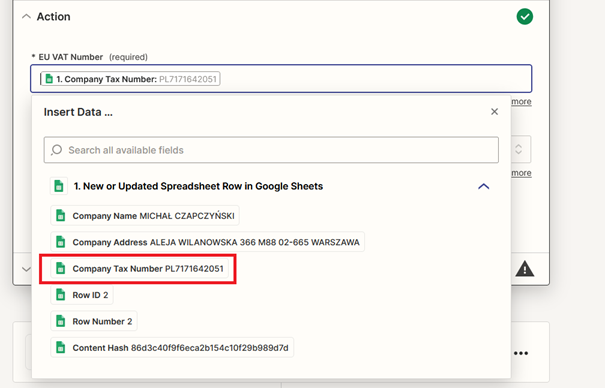Click Search all available fields box
Image resolution: width=605 pixels, height=388 pixels.
point(271,150)
